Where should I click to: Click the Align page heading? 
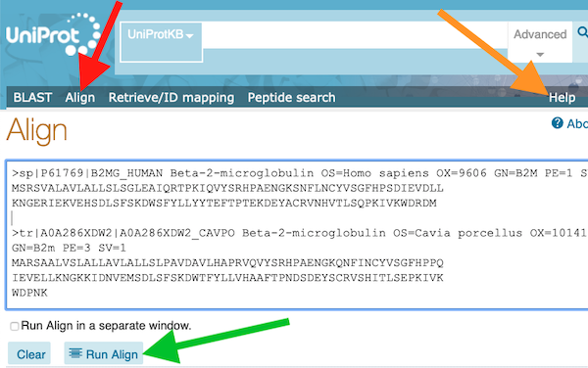(x=37, y=131)
